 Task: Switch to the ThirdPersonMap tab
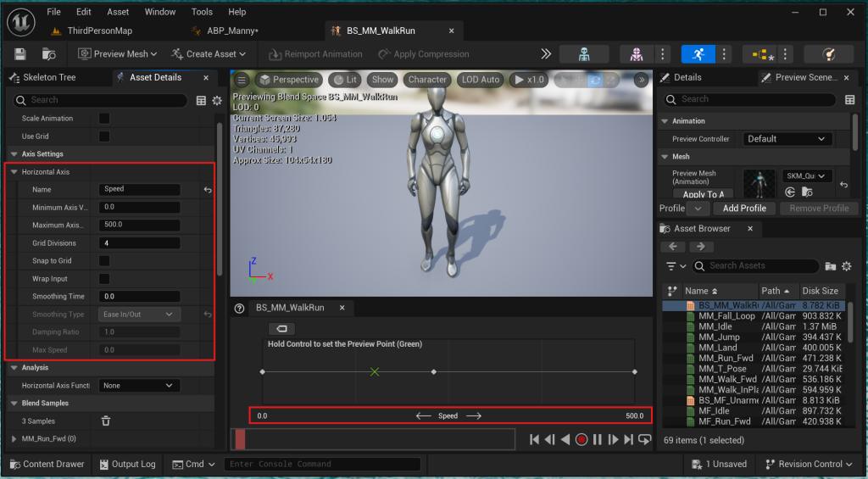coord(100,31)
